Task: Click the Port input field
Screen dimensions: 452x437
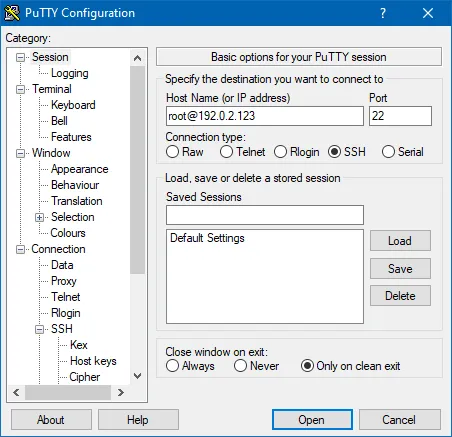Action: click(400, 116)
